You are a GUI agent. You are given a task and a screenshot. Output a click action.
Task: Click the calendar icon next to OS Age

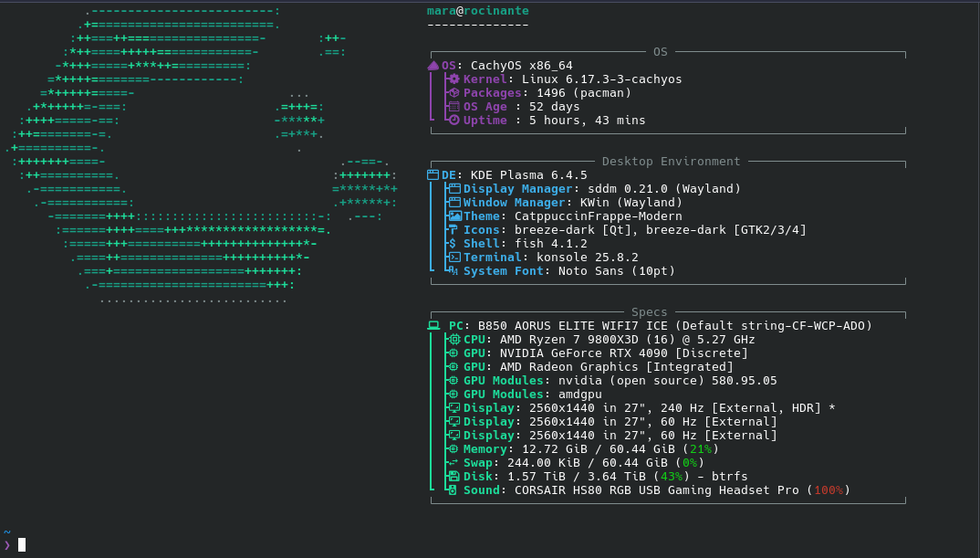tap(454, 107)
